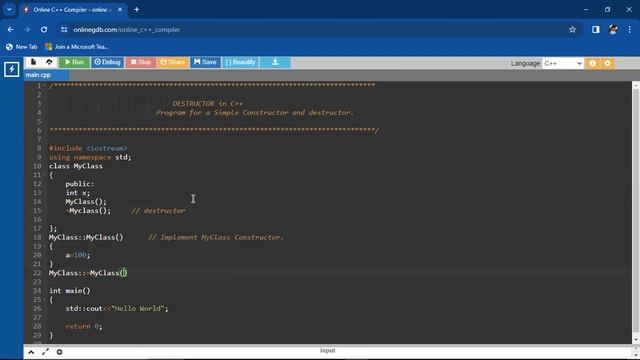
Task: Create a new file with the file icon
Action: [x=33, y=62]
